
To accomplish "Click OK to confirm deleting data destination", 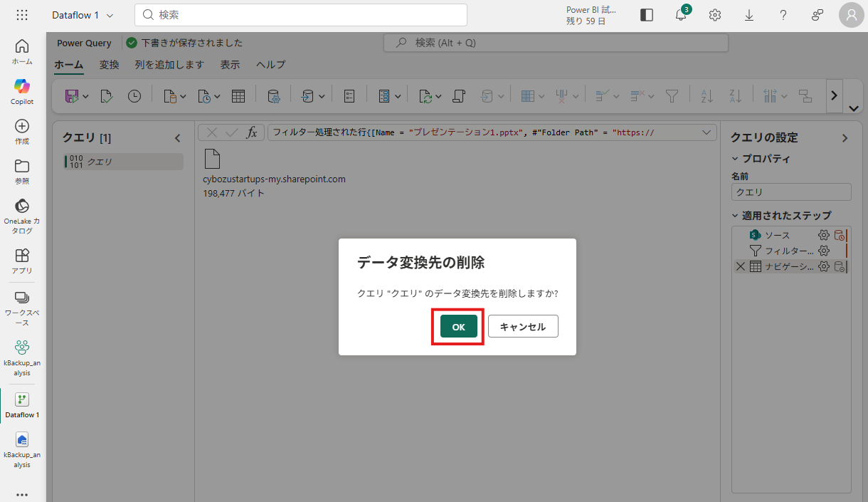I will tap(458, 327).
